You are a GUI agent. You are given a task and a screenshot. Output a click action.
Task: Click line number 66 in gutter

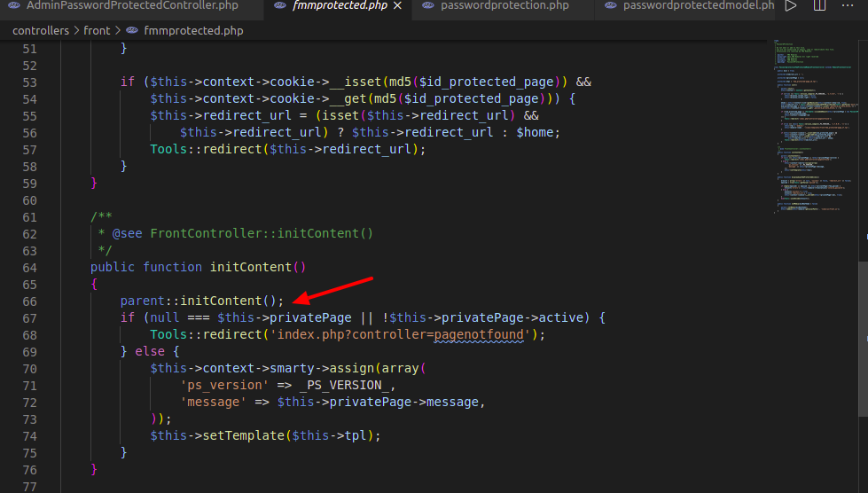click(x=30, y=301)
